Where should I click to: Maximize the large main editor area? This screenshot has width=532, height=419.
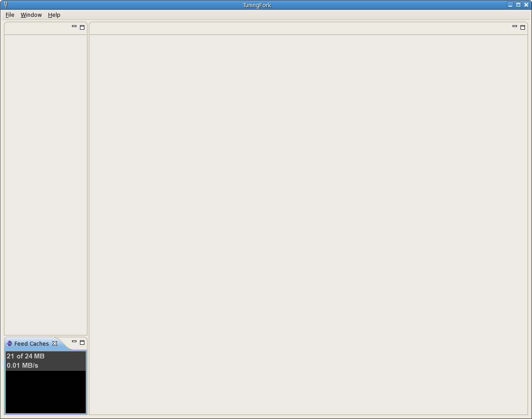(523, 27)
